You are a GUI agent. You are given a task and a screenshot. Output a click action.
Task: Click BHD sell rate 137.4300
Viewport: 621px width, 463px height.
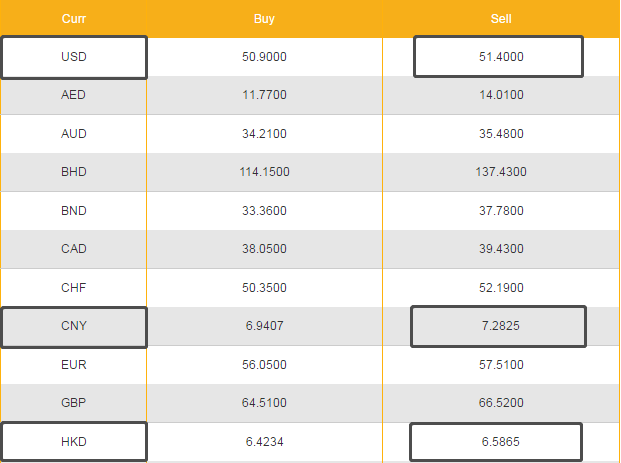click(501, 172)
